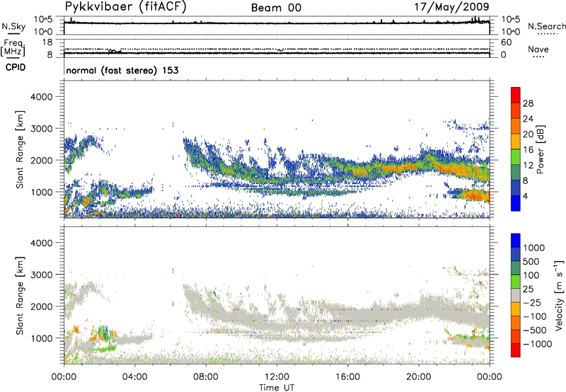566x392 pixels.
Task: Click the blue 1000 Velocity swatch
Action: [x=516, y=241]
